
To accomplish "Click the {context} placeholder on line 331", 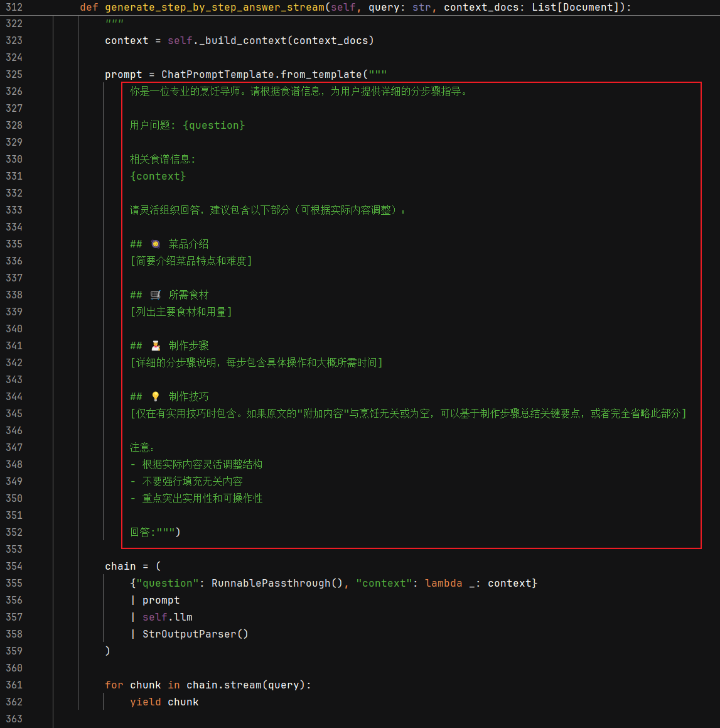I will tap(158, 177).
